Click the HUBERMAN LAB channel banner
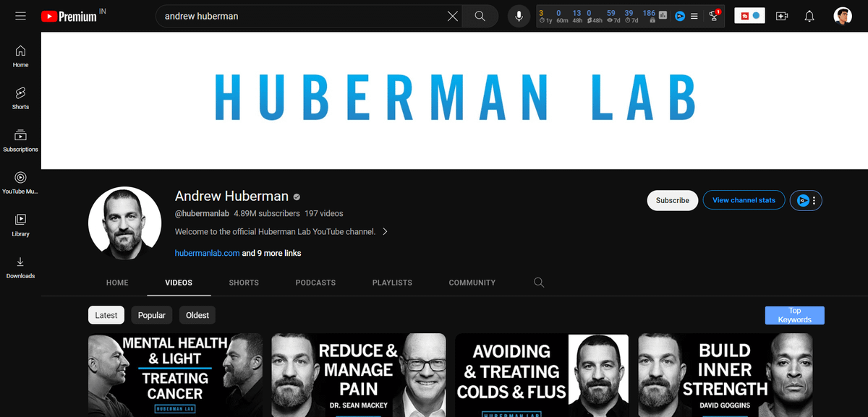 (x=454, y=100)
